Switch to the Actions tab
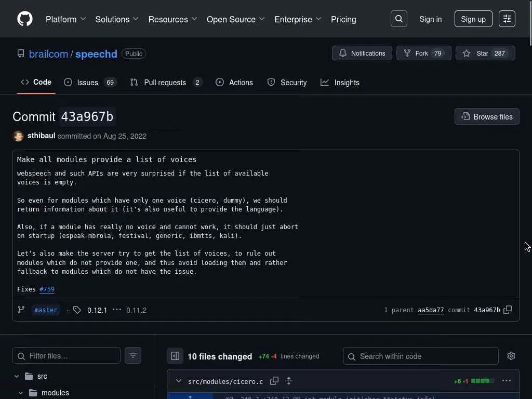 (234, 83)
